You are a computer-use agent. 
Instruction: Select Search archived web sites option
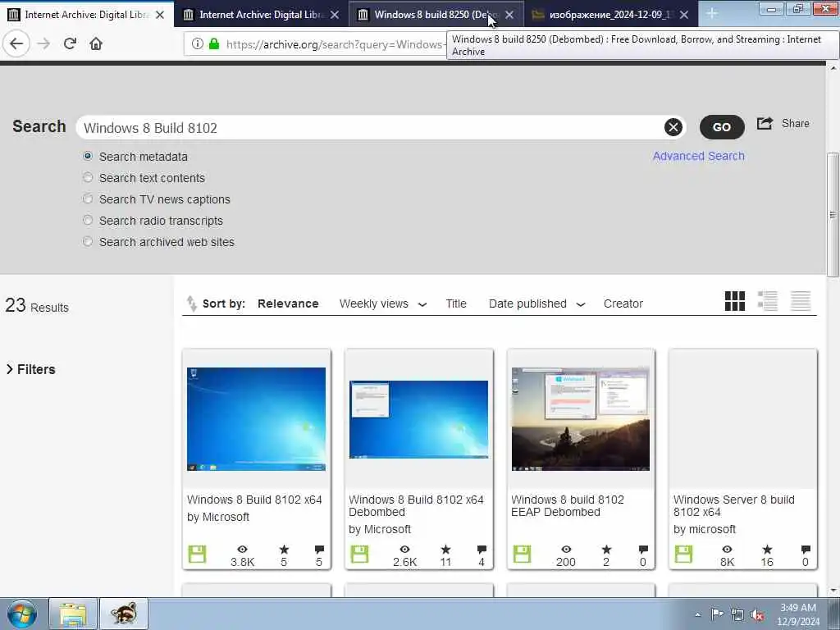(x=88, y=242)
